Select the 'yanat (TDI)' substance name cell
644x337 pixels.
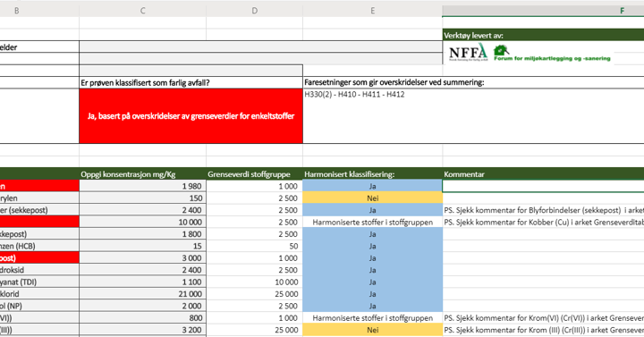pyautogui.click(x=39, y=282)
